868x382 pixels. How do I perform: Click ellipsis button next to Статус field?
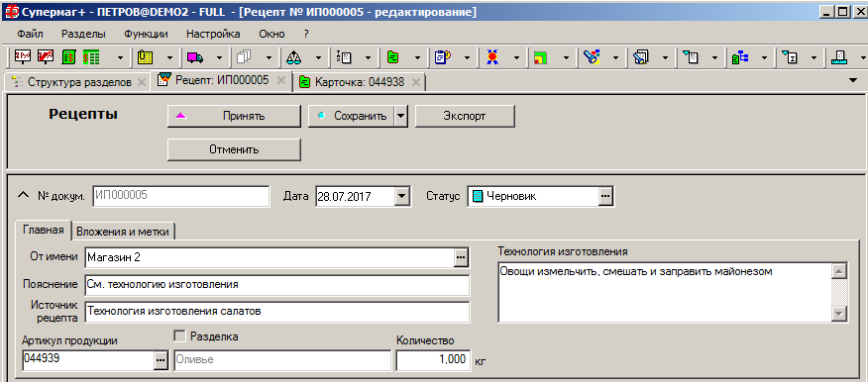(x=606, y=196)
